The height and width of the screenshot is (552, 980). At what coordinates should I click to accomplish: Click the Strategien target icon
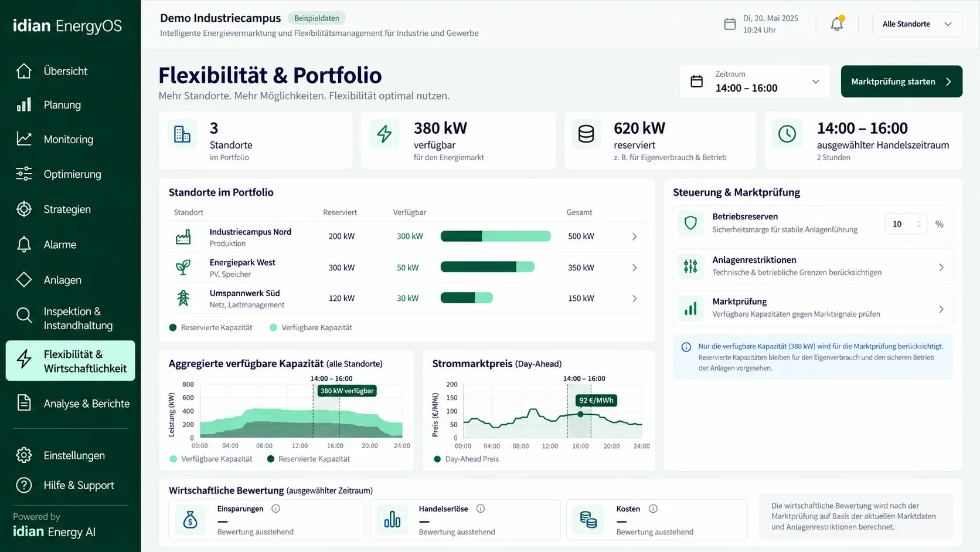24,209
